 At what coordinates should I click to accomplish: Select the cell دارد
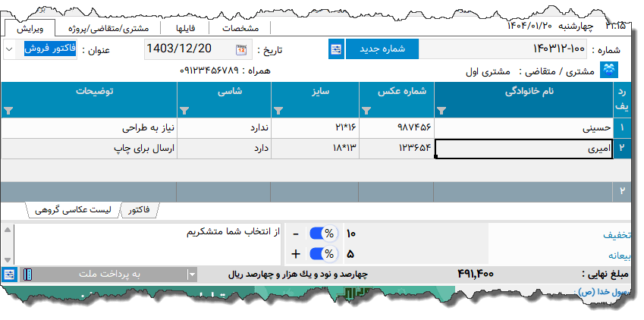[224, 149]
